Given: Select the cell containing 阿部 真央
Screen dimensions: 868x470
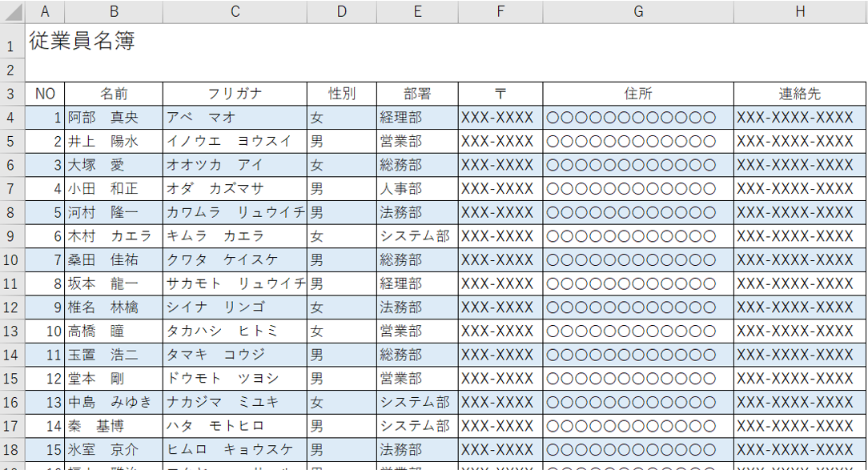Looking at the screenshot, I should 114,118.
